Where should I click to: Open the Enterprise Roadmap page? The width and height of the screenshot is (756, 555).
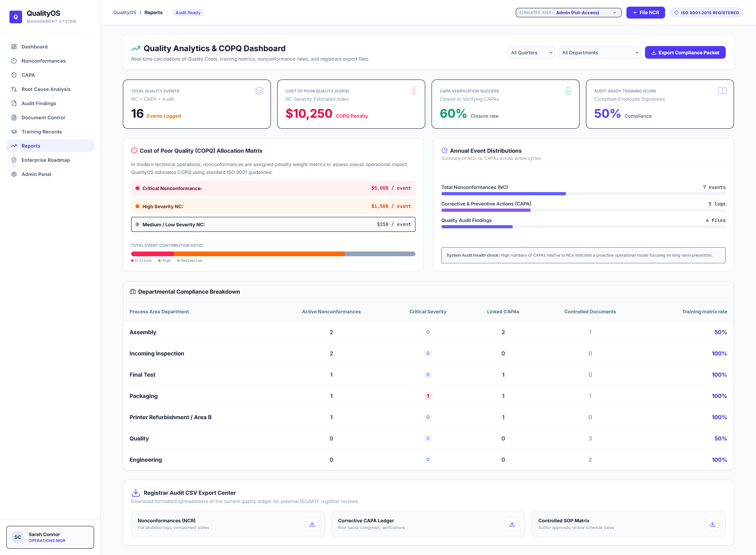[x=50, y=160]
